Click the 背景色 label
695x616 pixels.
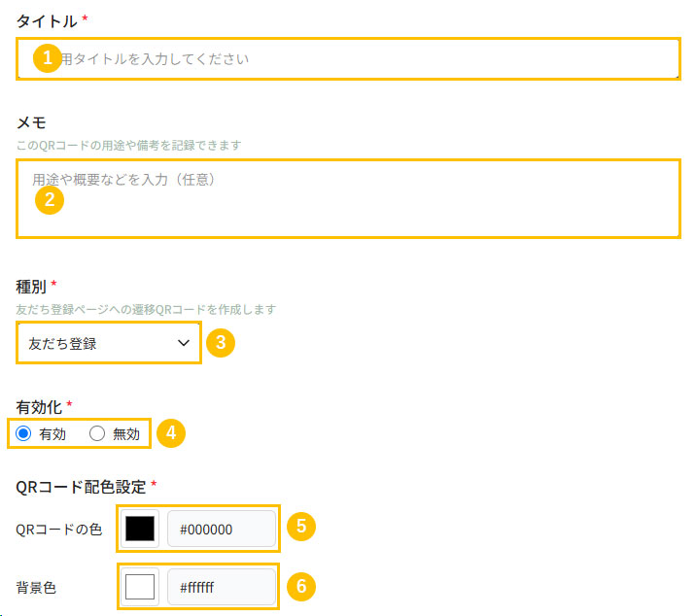point(36,588)
